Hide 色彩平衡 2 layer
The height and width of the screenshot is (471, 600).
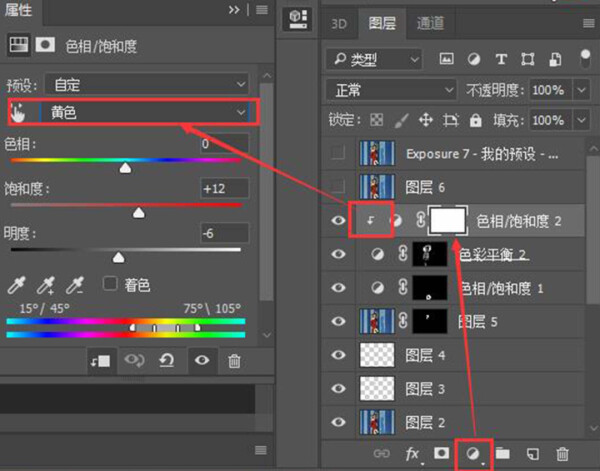click(x=338, y=254)
